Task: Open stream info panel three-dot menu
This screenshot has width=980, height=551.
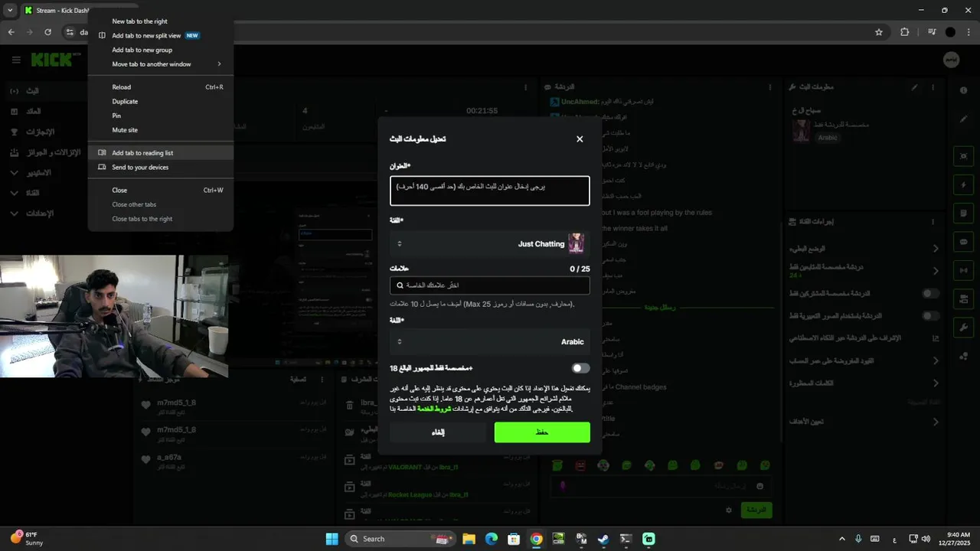Action: coord(933,87)
